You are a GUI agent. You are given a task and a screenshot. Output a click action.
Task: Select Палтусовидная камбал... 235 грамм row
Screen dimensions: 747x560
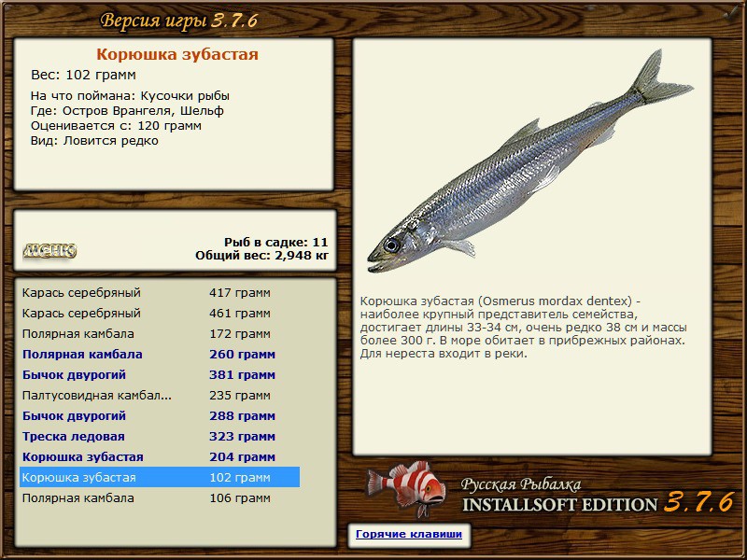[x=160, y=395]
